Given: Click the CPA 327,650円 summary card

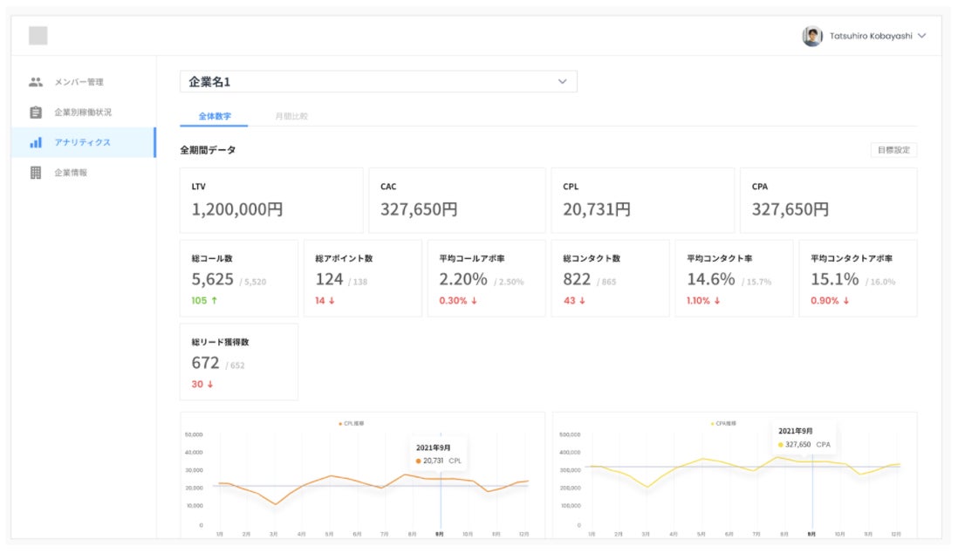Looking at the screenshot, I should 828,201.
